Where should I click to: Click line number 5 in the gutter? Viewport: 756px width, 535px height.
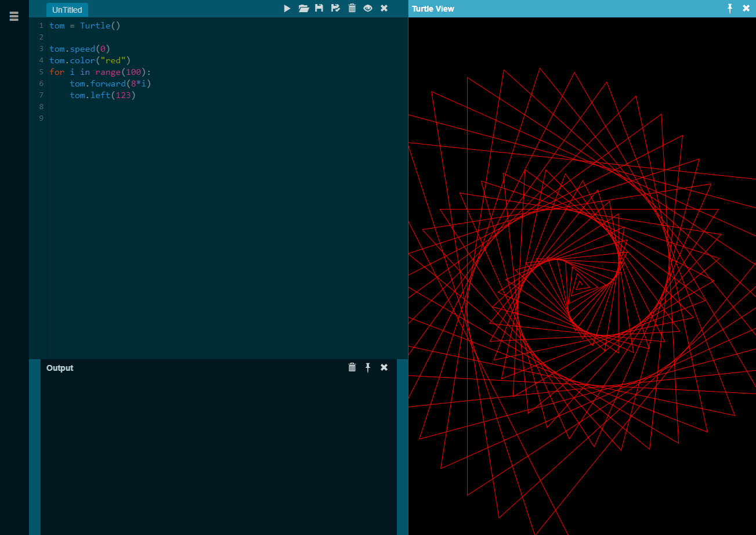[x=41, y=72]
